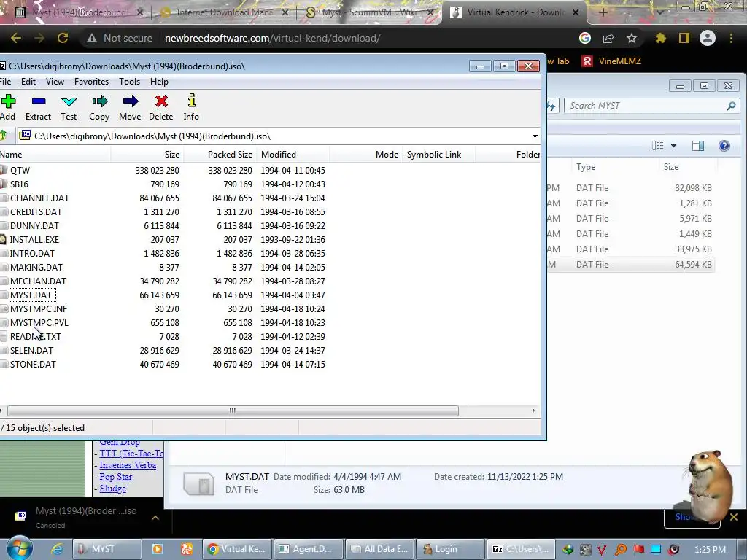Go up one folder level in 7-Zip

click(4, 136)
